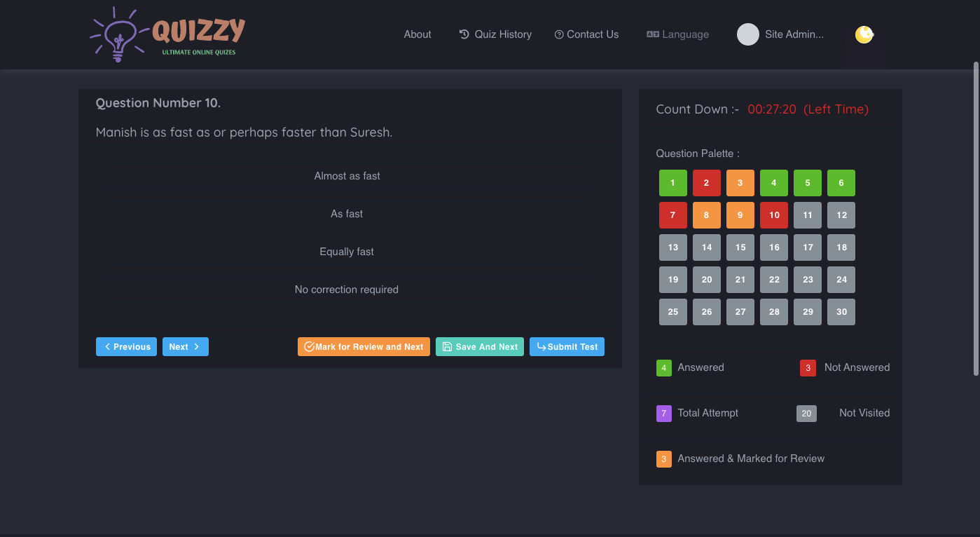Jump to question 21 in palette

[x=740, y=280]
